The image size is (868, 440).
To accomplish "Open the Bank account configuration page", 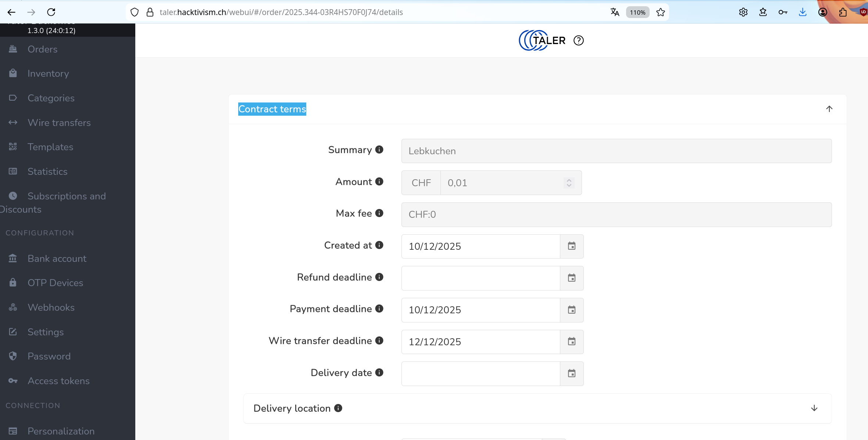I will [57, 259].
